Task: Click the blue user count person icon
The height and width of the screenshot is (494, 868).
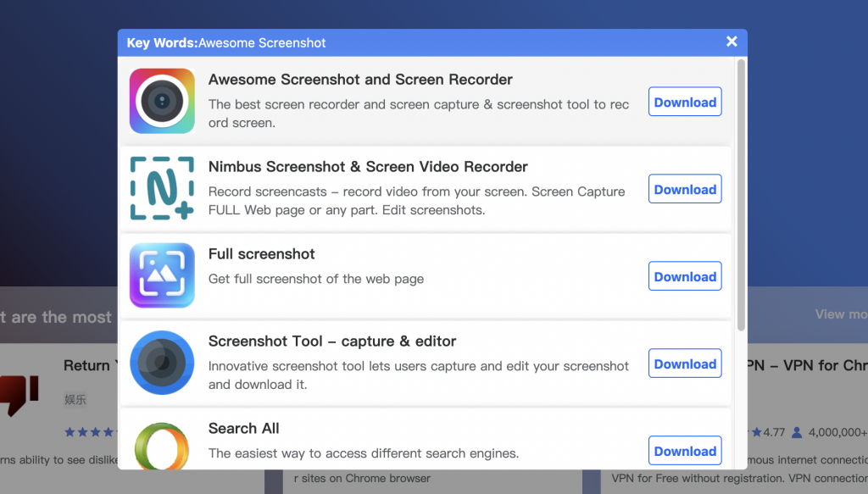Action: (795, 431)
